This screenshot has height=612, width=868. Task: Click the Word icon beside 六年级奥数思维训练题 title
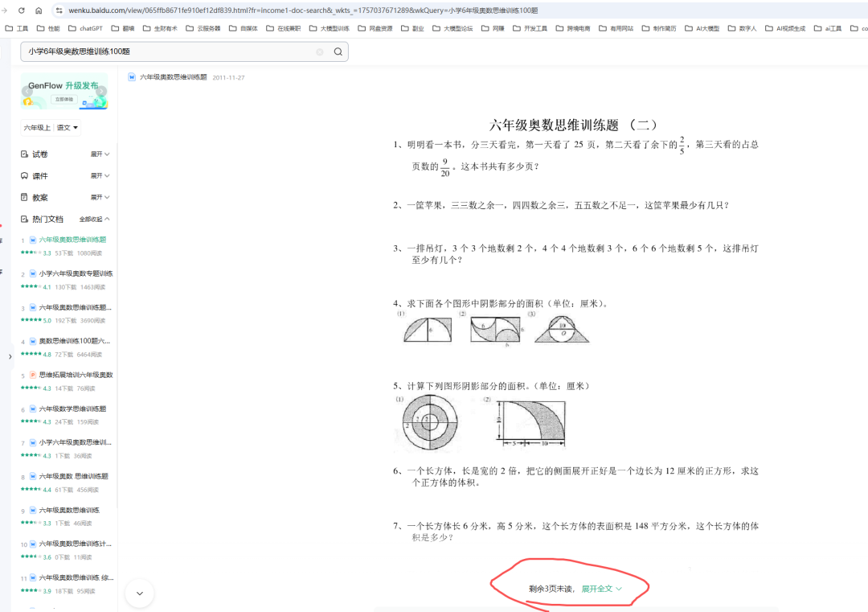[133, 76]
